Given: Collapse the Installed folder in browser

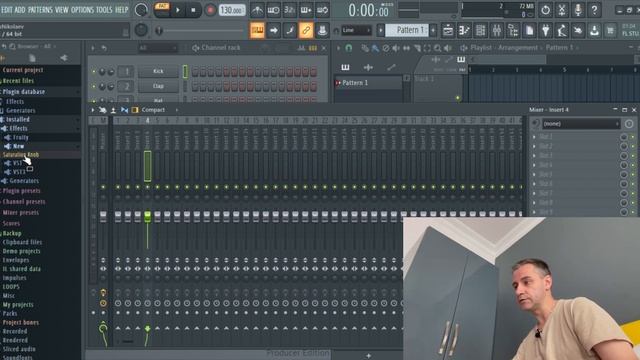Looking at the screenshot, I should pos(18,120).
